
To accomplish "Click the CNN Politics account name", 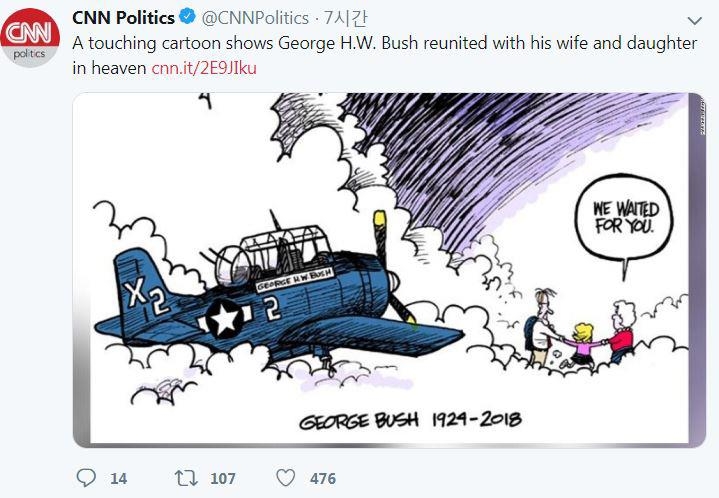I will [x=123, y=19].
